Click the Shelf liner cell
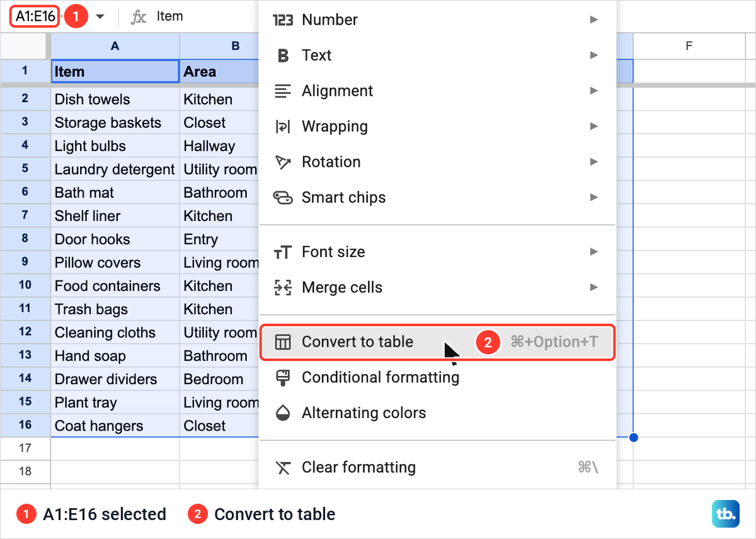This screenshot has width=756, height=539. pos(115,215)
